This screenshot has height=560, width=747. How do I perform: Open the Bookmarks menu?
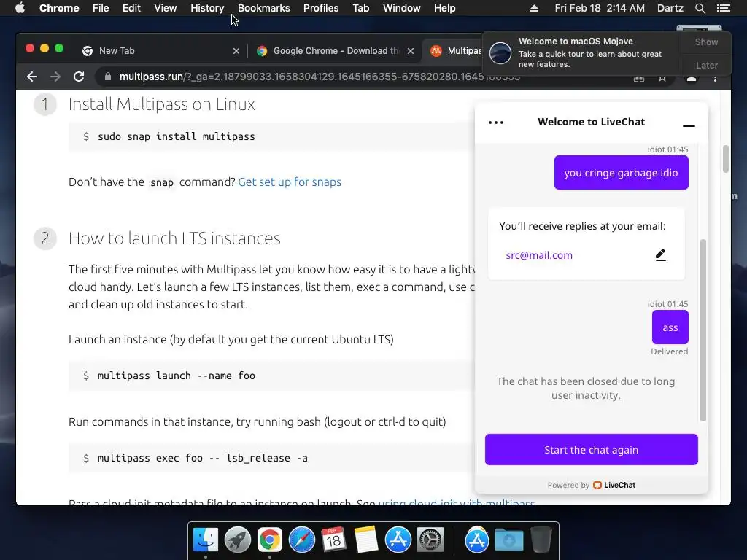263,8
